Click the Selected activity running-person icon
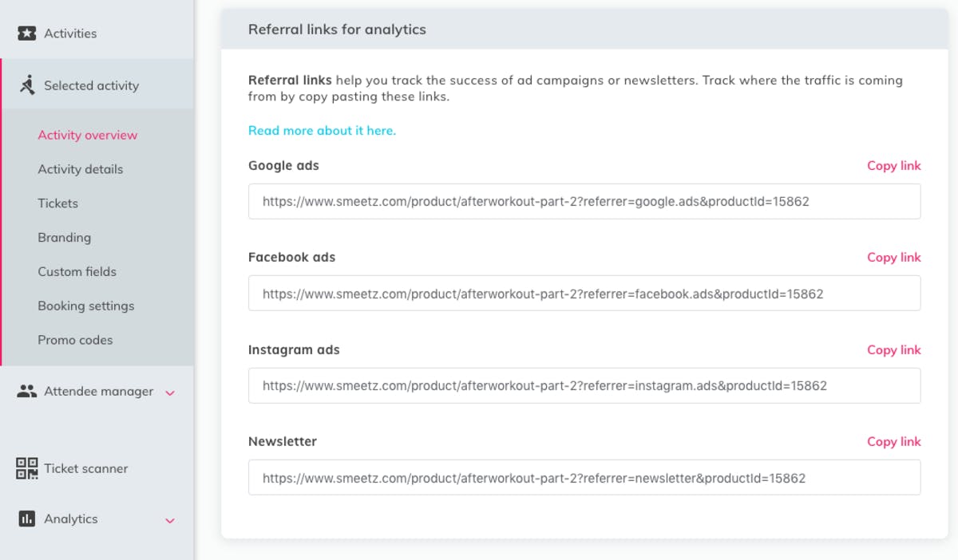958x560 pixels. tap(27, 85)
